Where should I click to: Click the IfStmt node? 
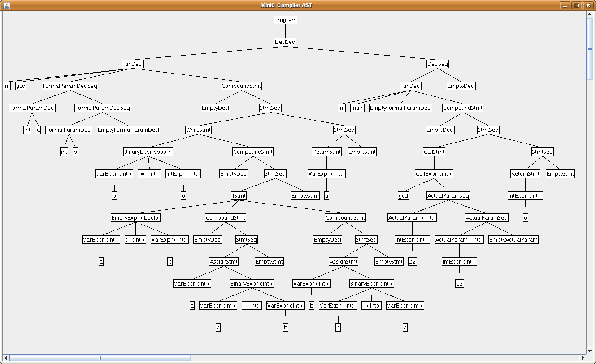pos(238,196)
